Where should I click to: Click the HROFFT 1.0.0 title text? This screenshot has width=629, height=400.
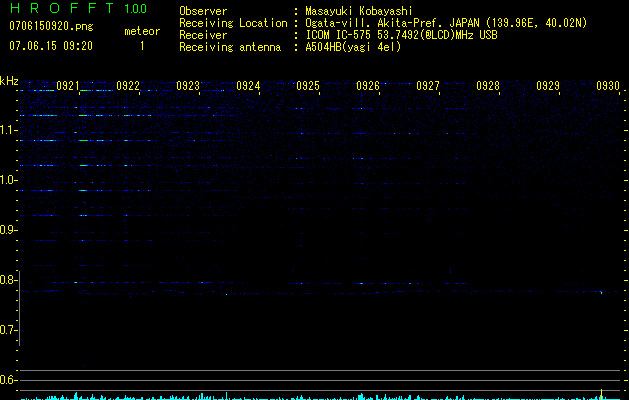pyautogui.click(x=78, y=8)
